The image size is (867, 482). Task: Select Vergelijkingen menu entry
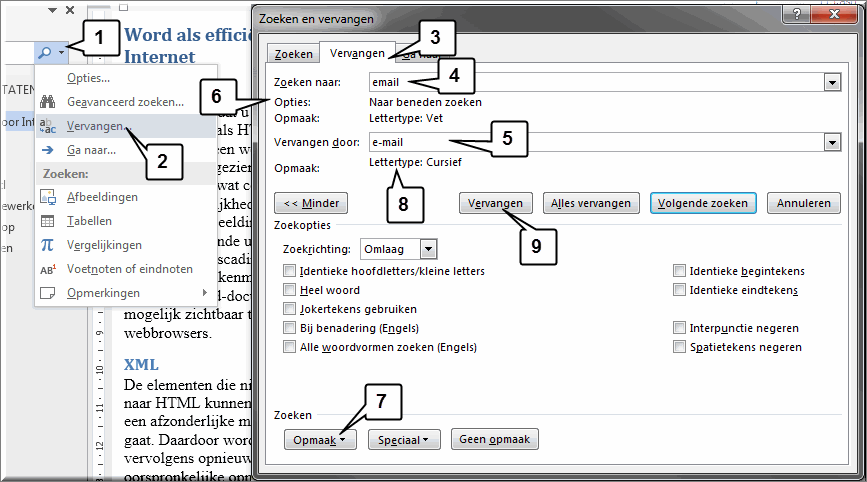104,245
